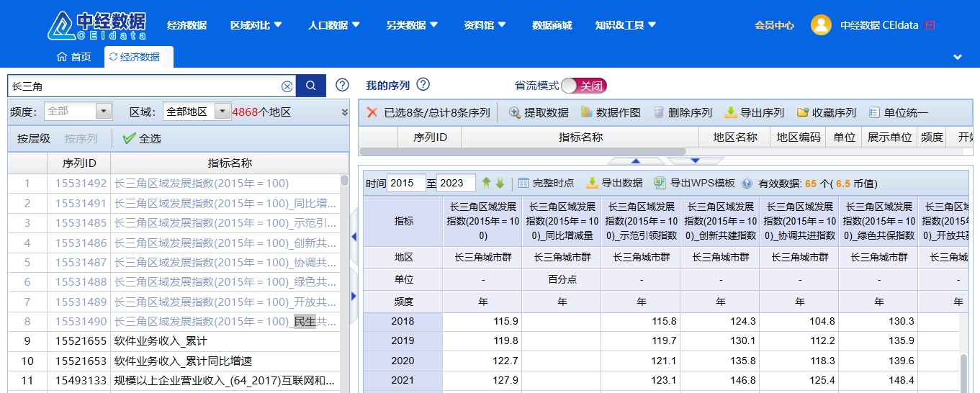Image resolution: width=980 pixels, height=393 pixels.
Task: Click the search magnifier button
Action: click(311, 86)
